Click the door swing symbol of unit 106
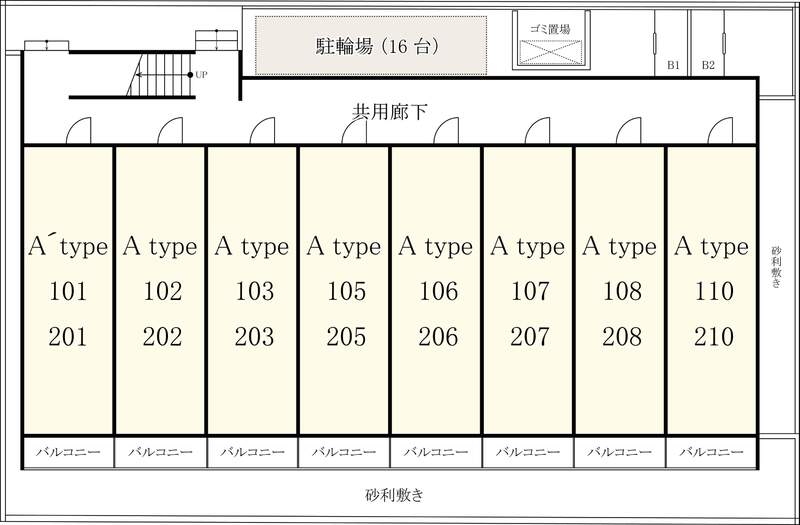This screenshot has width=800, height=525. [x=446, y=131]
